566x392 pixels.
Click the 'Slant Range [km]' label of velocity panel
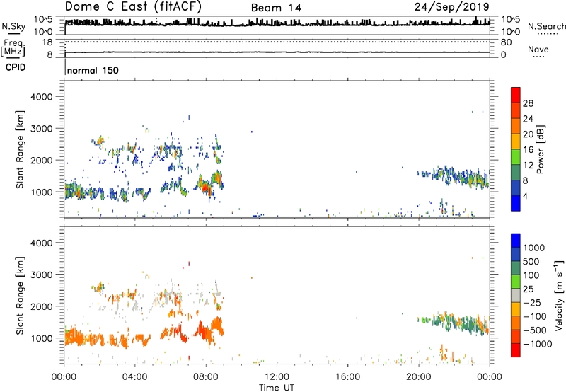[20, 296]
